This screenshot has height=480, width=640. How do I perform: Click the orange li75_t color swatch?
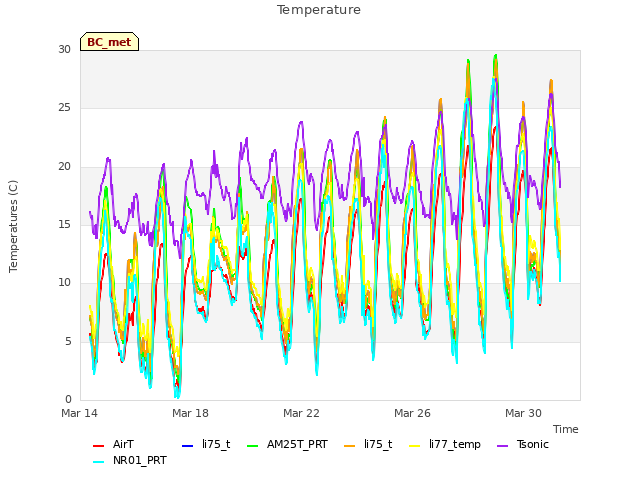point(349,446)
